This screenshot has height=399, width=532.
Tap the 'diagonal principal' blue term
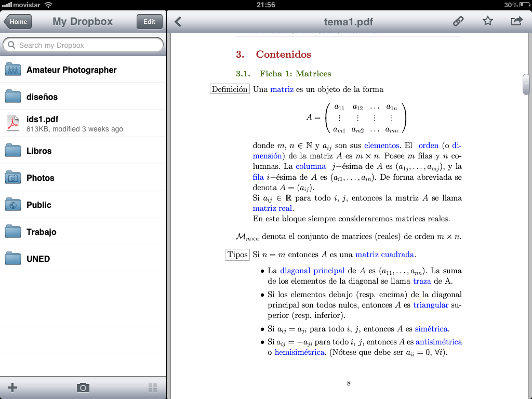coord(312,271)
